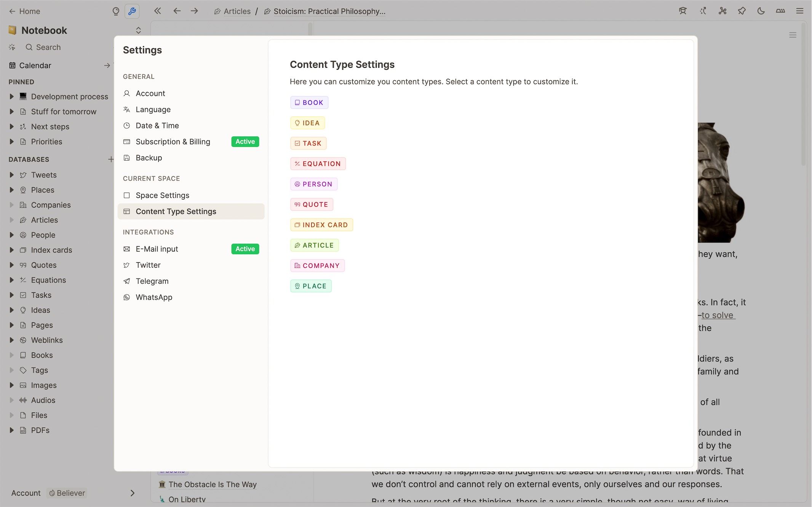Click the Articles breadcrumb link
812x507 pixels.
(x=237, y=11)
